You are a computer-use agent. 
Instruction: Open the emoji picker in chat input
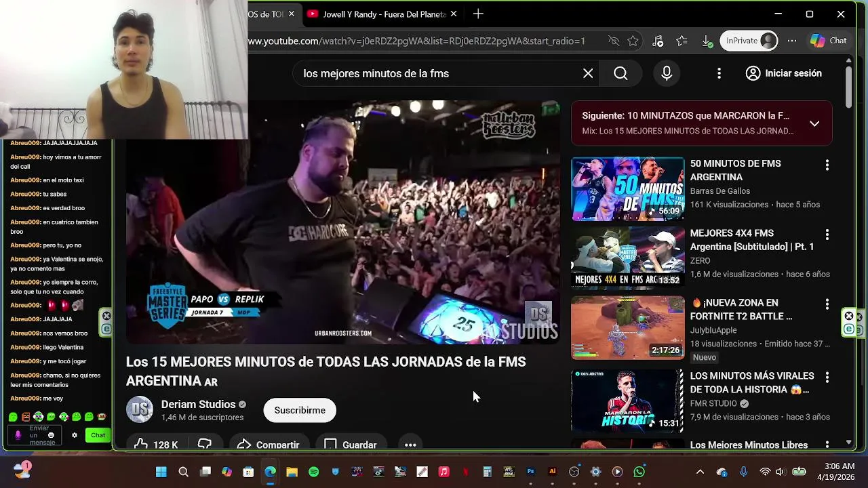point(51,435)
